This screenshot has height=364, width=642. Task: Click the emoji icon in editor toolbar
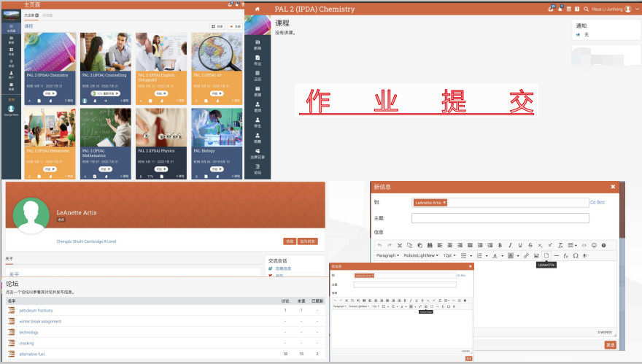click(x=594, y=245)
